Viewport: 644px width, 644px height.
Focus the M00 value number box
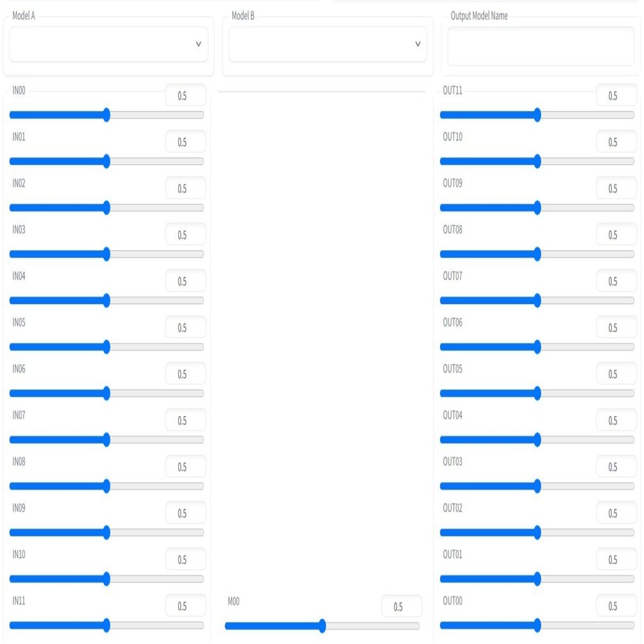coord(402,606)
